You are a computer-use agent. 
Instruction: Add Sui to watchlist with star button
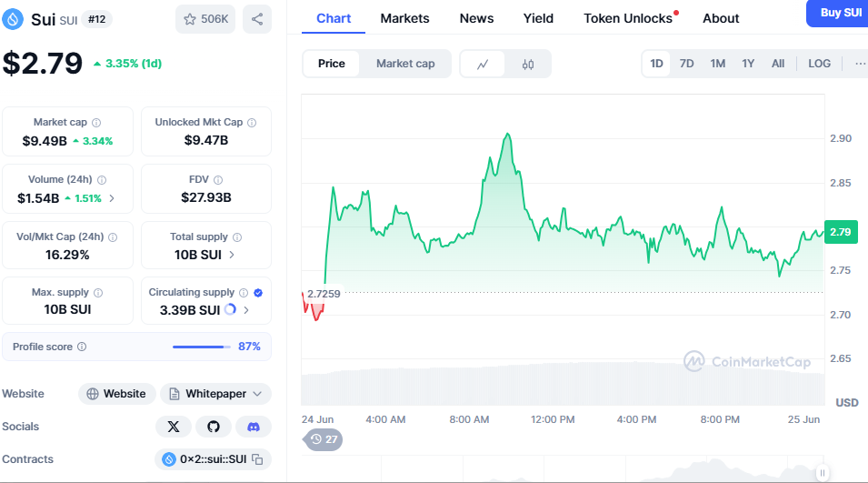tap(205, 19)
